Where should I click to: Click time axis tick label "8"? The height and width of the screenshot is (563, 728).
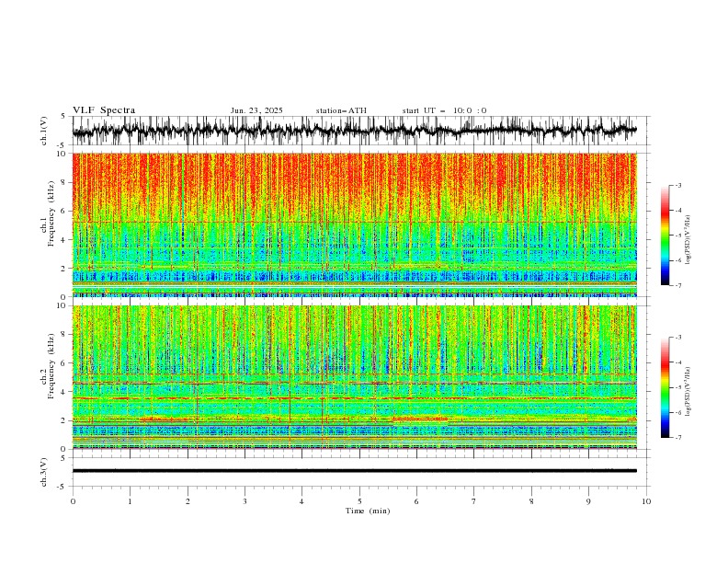[531, 501]
